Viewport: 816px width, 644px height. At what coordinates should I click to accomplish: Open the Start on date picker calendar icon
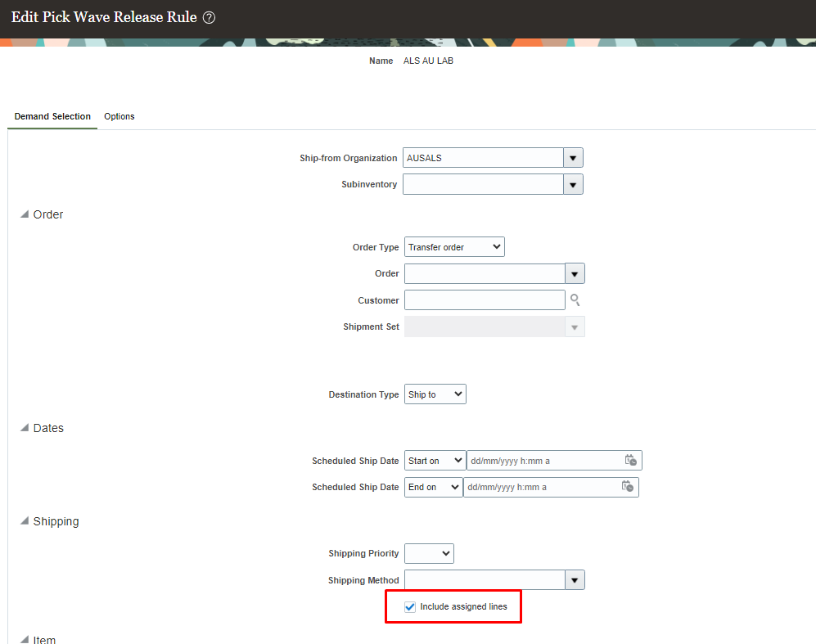click(x=631, y=460)
